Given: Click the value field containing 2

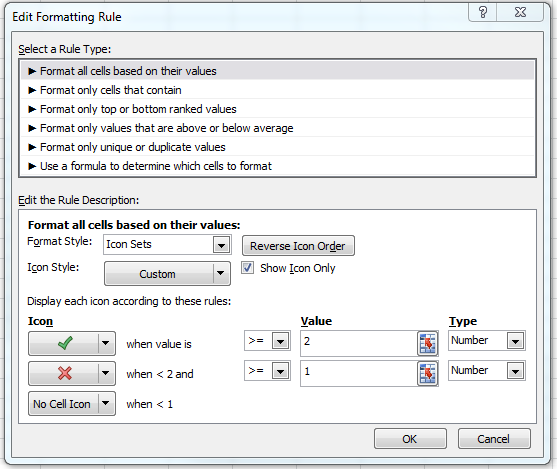Looking at the screenshot, I should click(x=359, y=343).
